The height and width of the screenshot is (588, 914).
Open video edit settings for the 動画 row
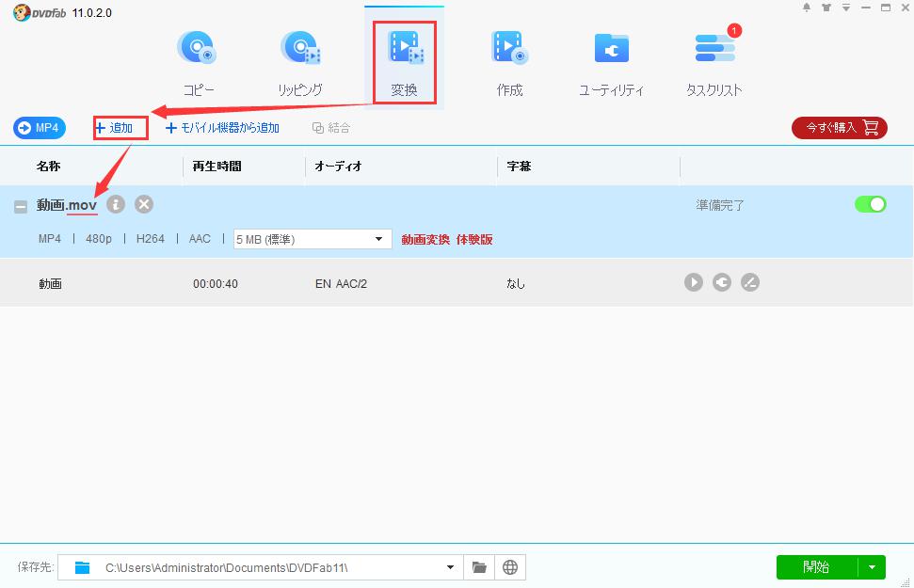[x=750, y=281]
